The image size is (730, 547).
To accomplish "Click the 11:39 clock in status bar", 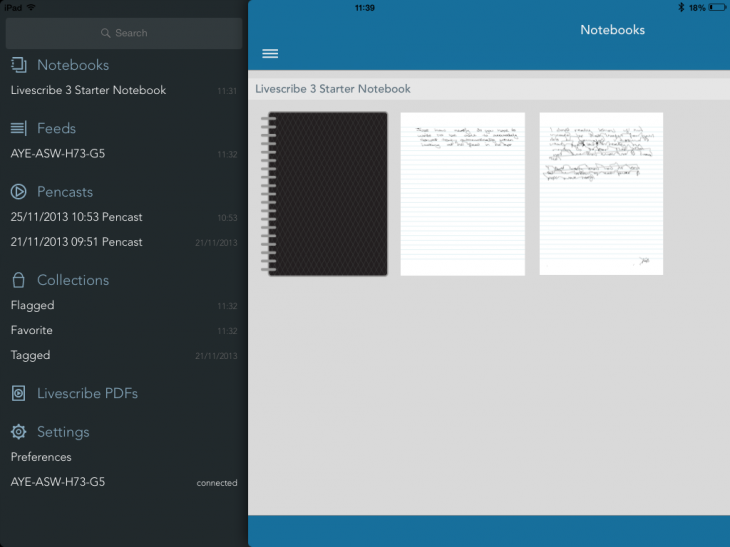I will (365, 7).
